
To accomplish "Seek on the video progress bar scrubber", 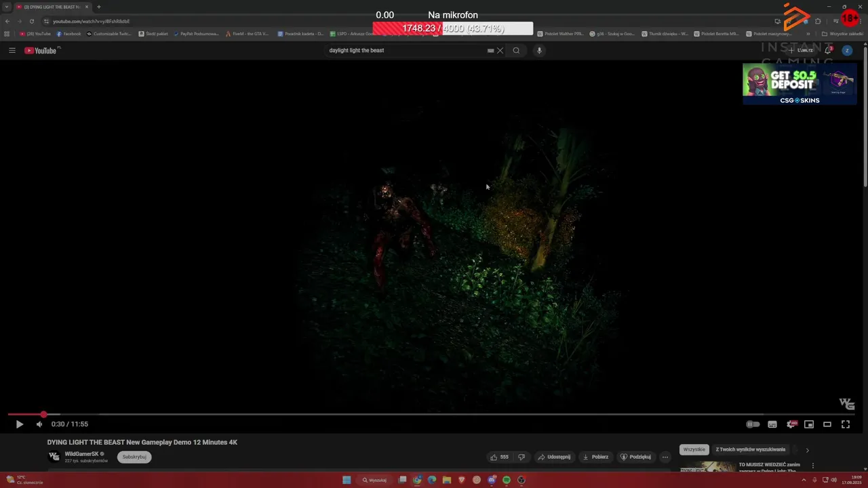I will (x=43, y=414).
